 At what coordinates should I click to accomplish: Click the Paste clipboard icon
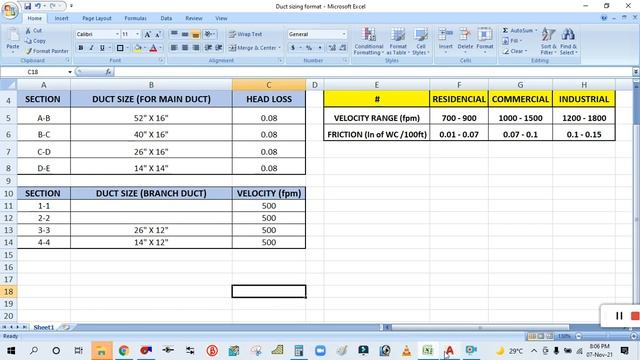[13, 36]
